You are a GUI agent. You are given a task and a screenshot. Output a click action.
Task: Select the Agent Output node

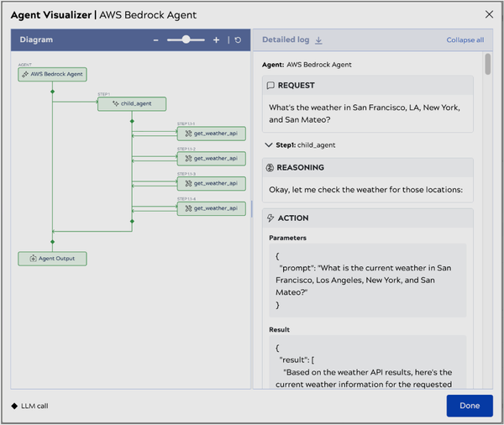tap(52, 258)
